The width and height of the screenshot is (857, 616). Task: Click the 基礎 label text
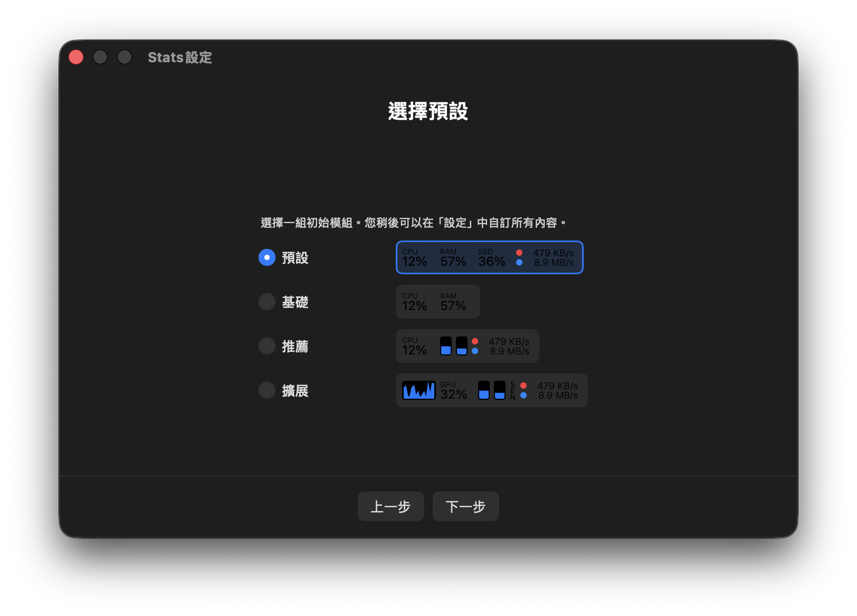tap(295, 302)
